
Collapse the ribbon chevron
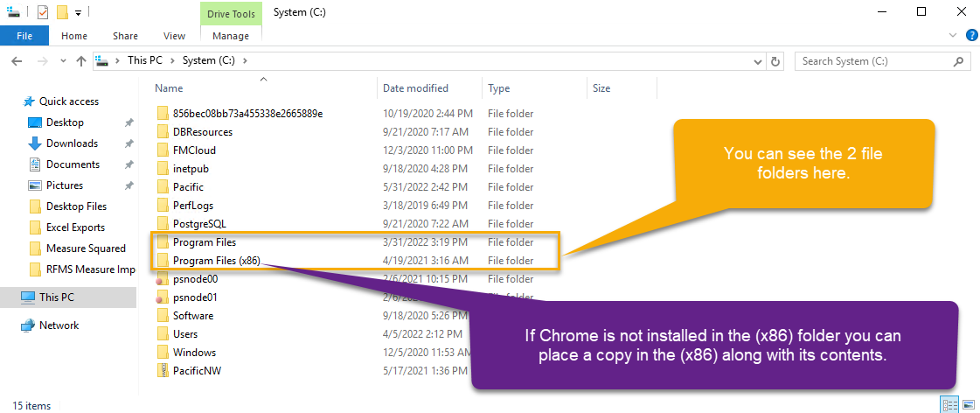[953, 36]
